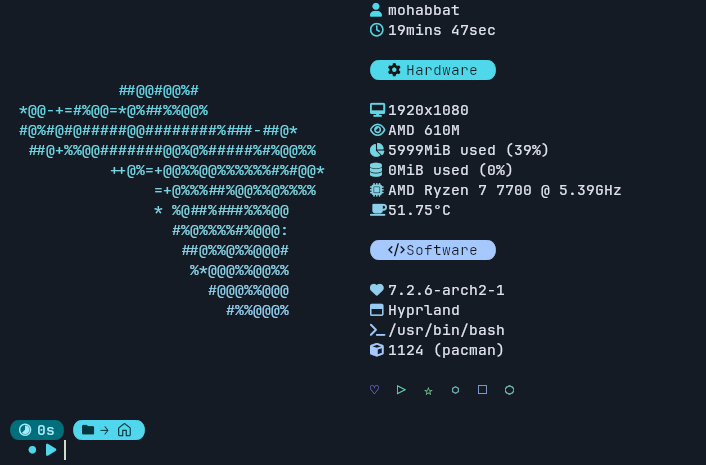Select the memory text 5999MiB used (39%)
The height and width of the screenshot is (465, 706).
[469, 150]
